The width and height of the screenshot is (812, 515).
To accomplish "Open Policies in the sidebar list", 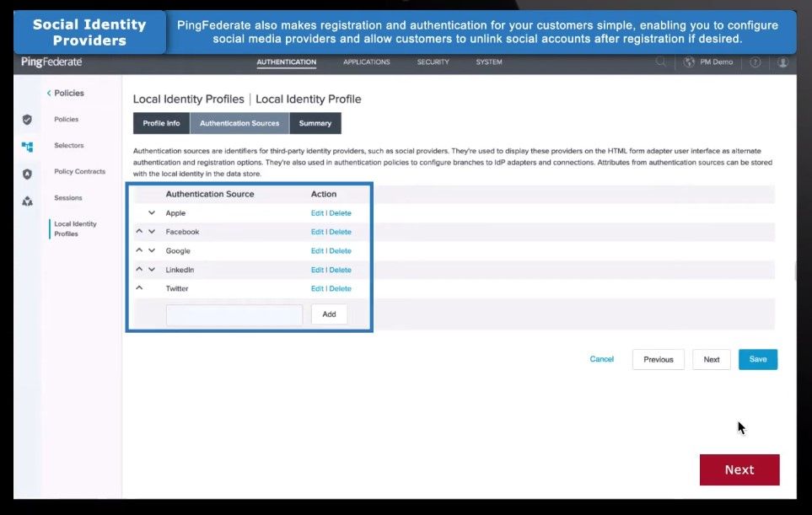I will tap(67, 119).
